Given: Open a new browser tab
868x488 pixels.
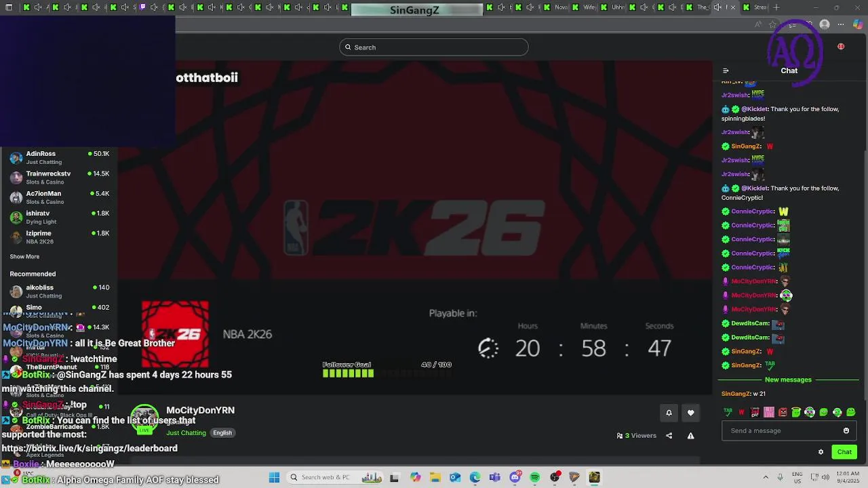Looking at the screenshot, I should coord(776,7).
